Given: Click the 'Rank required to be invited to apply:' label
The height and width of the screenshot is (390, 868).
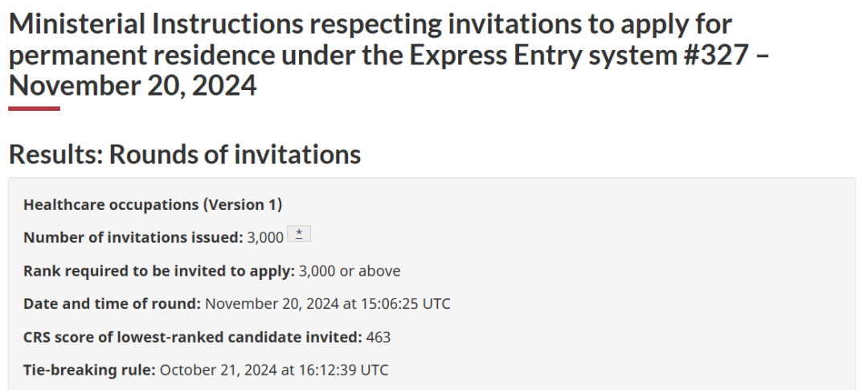Looking at the screenshot, I should pos(159,271).
